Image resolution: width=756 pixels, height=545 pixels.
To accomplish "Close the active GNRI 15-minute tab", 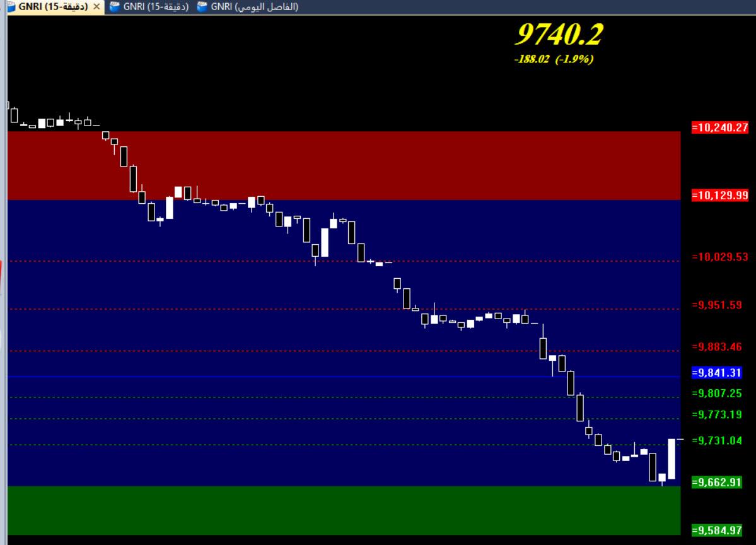I will (96, 7).
